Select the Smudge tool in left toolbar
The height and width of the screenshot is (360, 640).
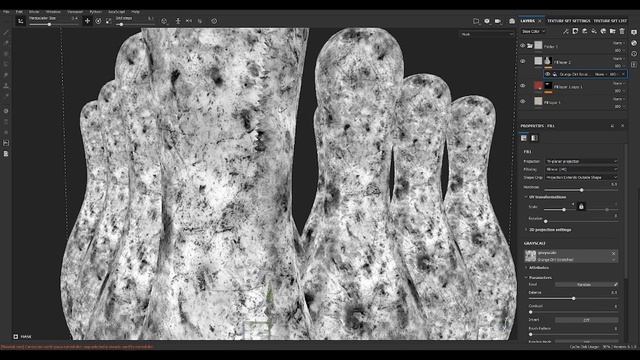point(6,75)
